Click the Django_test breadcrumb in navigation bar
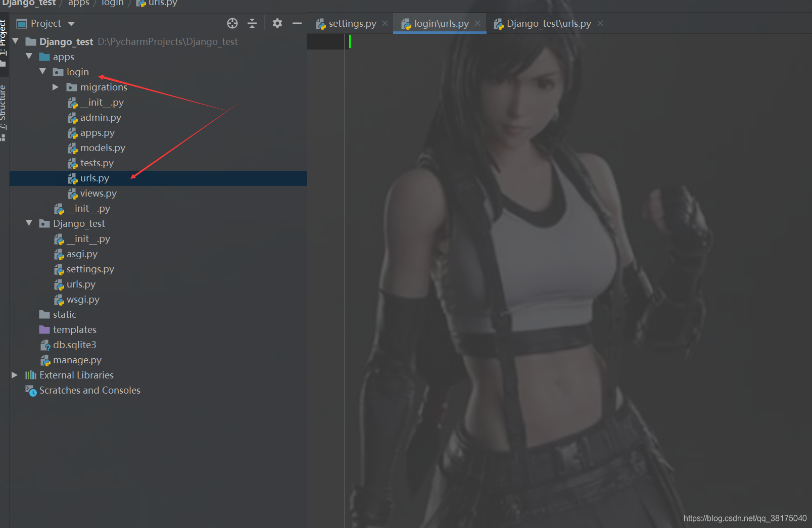This screenshot has height=528, width=812. (x=29, y=3)
